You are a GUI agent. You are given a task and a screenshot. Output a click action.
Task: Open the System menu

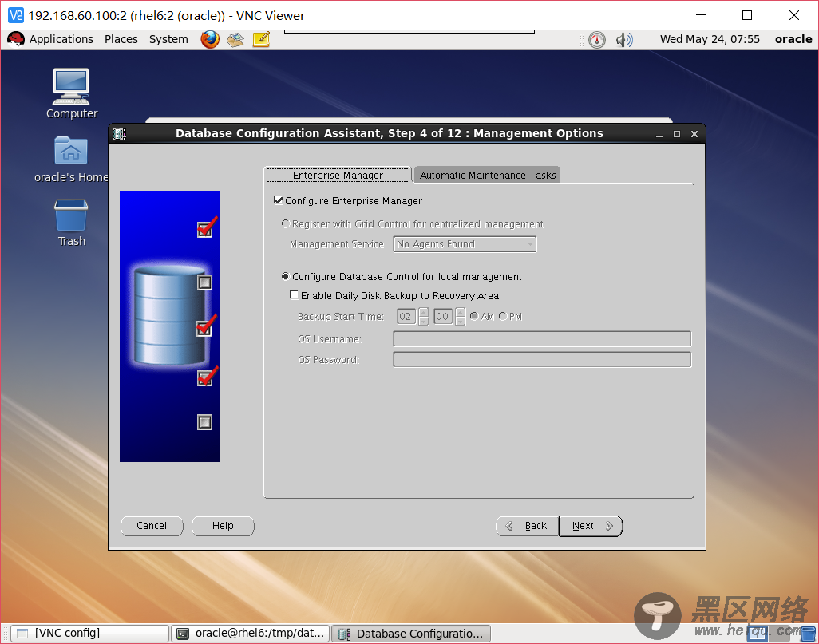pos(168,39)
